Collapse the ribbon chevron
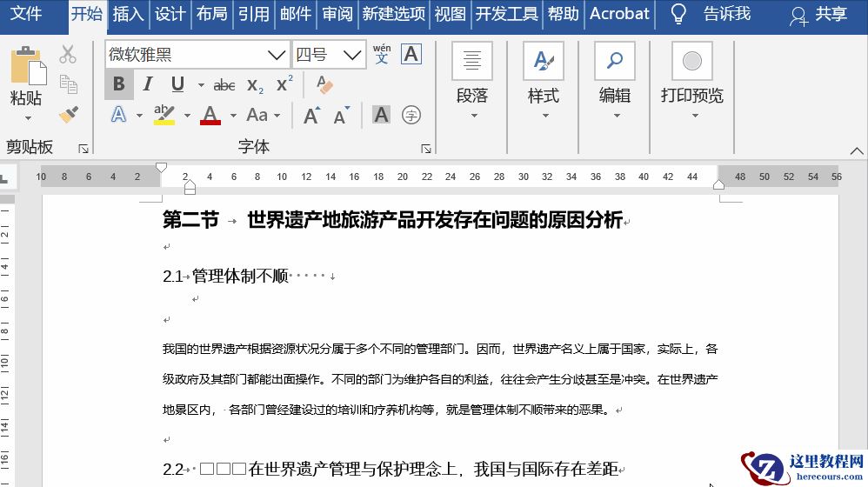 click(857, 150)
